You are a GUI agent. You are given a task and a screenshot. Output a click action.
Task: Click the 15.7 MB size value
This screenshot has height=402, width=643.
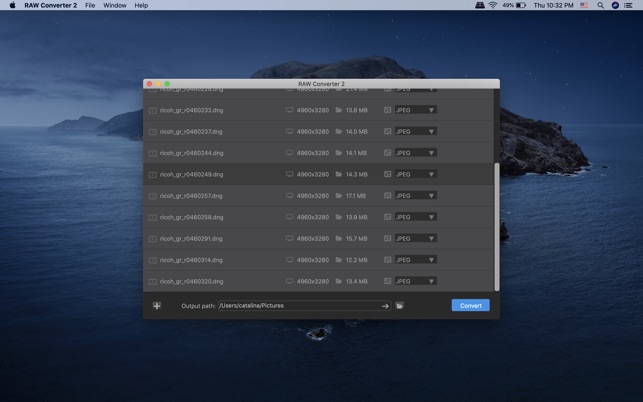(356, 239)
